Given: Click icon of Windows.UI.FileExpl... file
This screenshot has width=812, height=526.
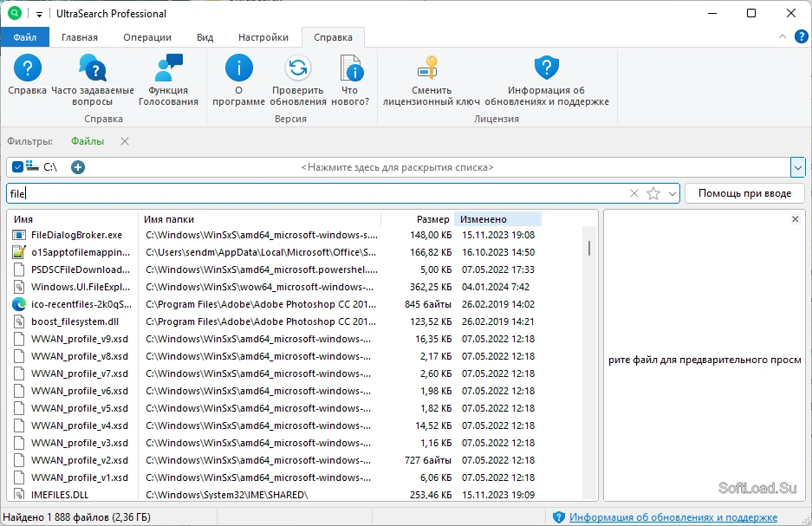Looking at the screenshot, I should point(19,287).
